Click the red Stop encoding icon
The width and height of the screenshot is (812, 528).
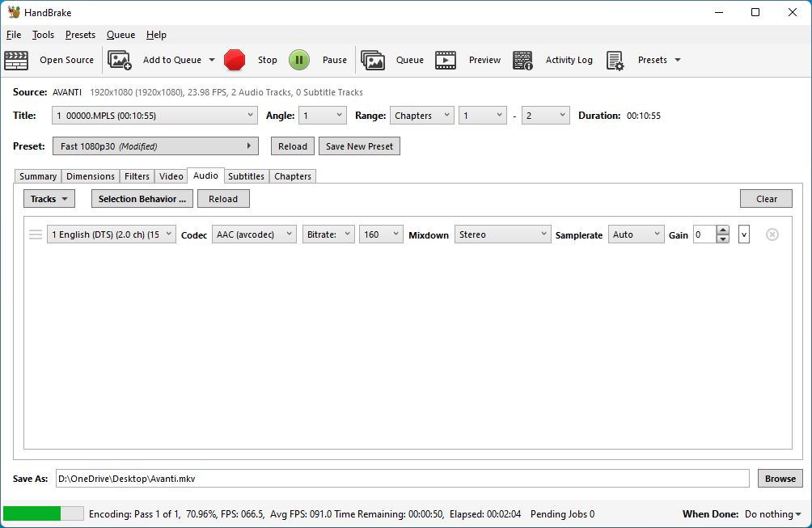[235, 60]
